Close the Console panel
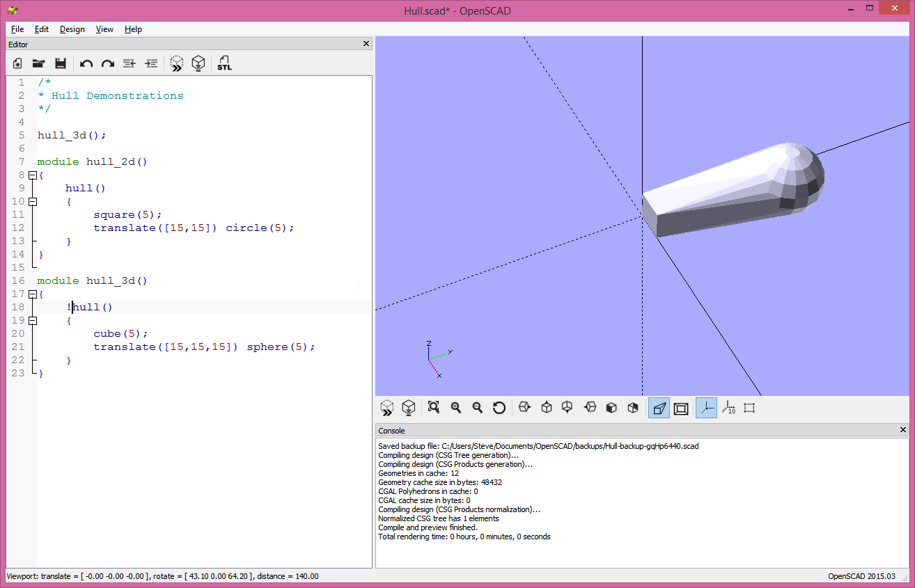 click(x=902, y=429)
